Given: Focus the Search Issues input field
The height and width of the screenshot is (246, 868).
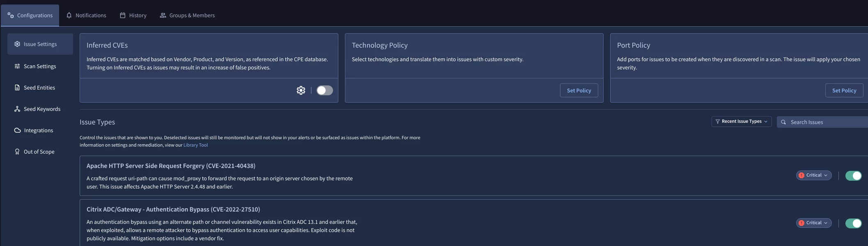Looking at the screenshot, I should click(x=822, y=122).
